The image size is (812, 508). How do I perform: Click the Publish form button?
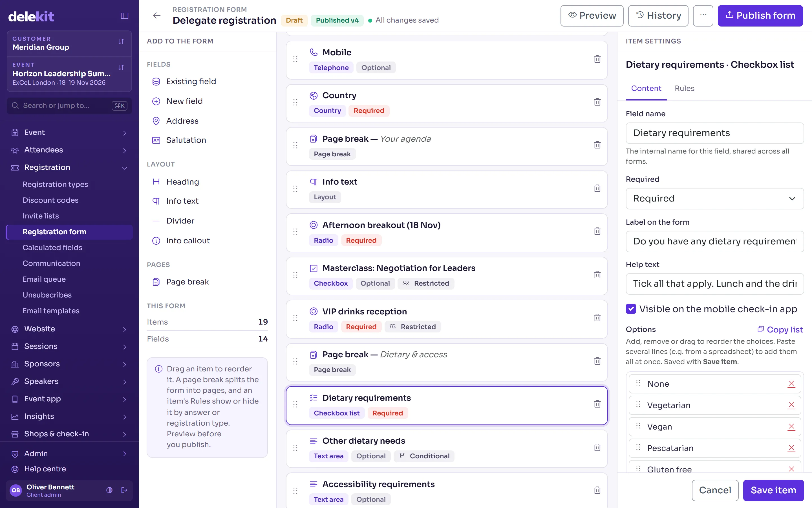pyautogui.click(x=760, y=16)
